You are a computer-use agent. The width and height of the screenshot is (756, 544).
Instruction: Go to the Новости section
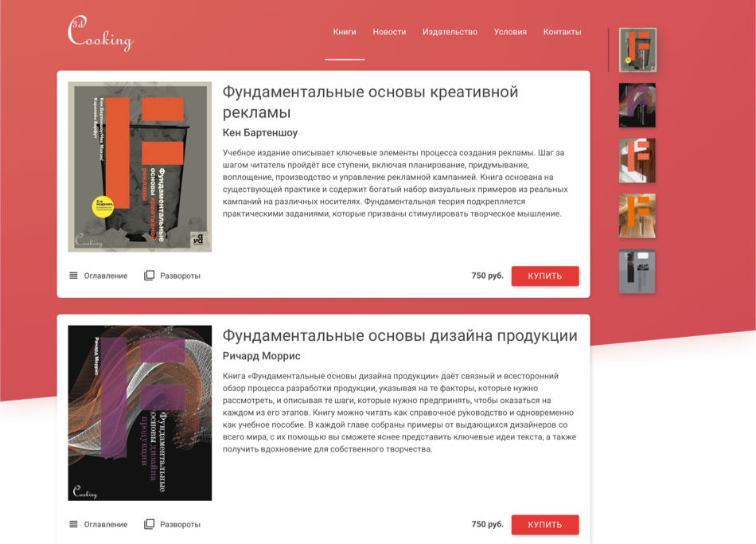(389, 32)
